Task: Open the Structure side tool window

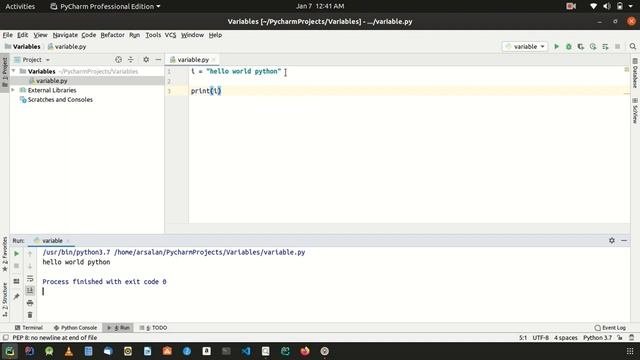Action: (x=4, y=300)
